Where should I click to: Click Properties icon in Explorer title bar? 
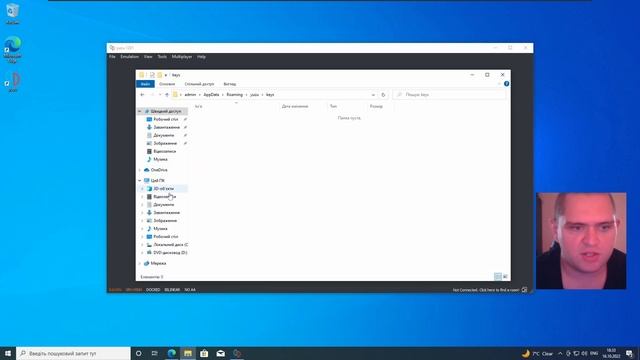pyautogui.click(x=152, y=75)
